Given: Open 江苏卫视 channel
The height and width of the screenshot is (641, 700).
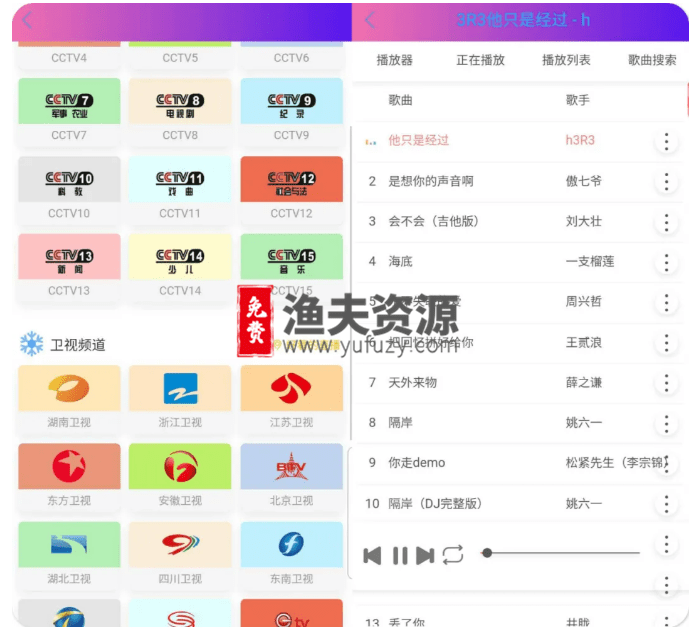Looking at the screenshot, I should 292,398.
